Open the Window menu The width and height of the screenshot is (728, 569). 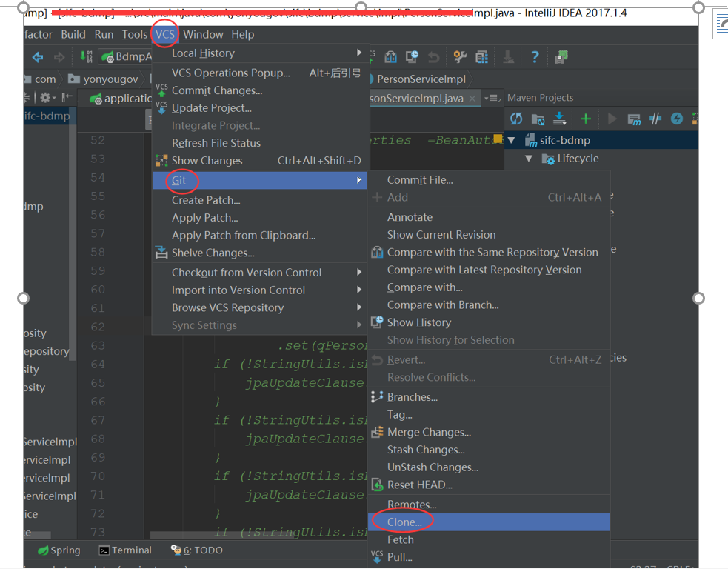[x=204, y=34]
